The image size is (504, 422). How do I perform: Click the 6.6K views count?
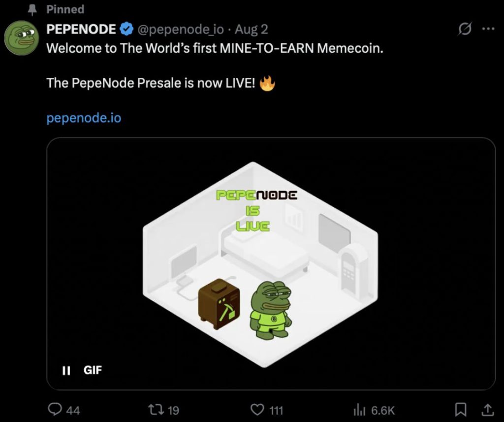(x=382, y=410)
